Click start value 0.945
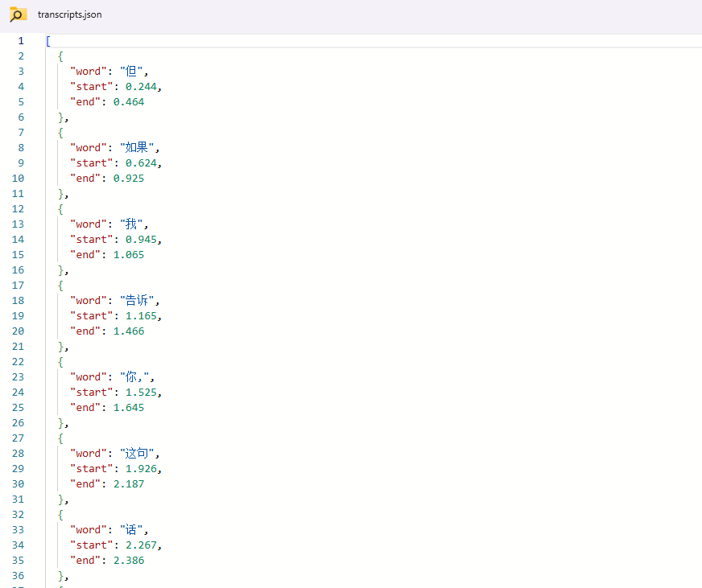The width and height of the screenshot is (702, 588). coord(142,239)
